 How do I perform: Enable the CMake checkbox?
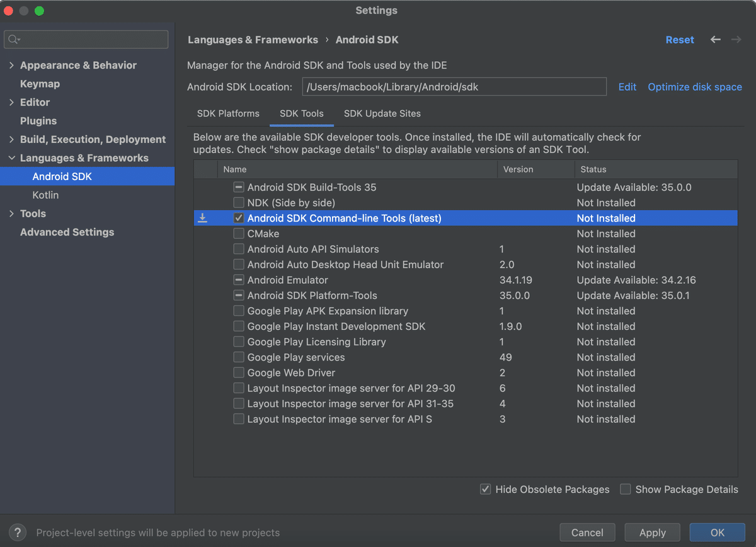tap(239, 234)
